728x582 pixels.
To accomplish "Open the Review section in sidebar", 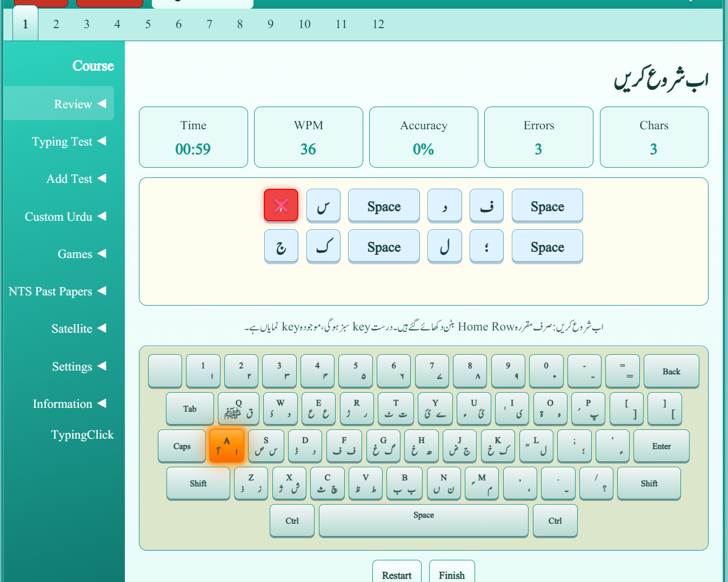I will coord(58,103).
